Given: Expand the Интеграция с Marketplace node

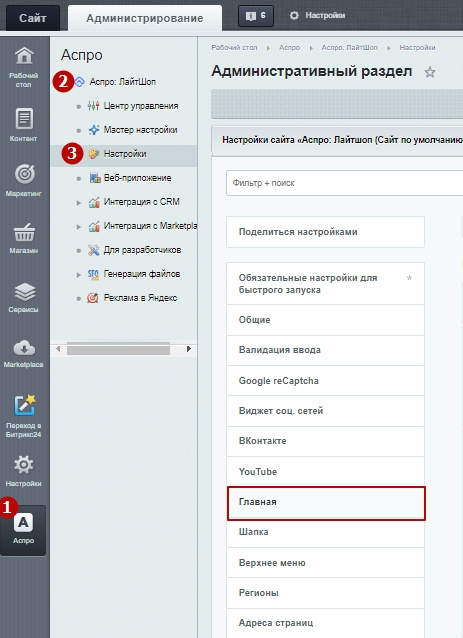Looking at the screenshot, I should click(x=79, y=226).
